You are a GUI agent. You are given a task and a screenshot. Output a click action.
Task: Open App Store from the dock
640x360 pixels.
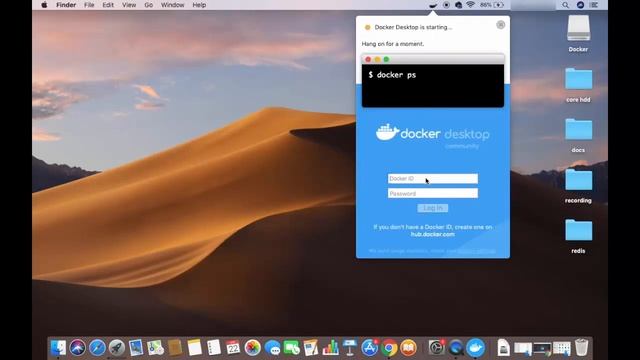coord(369,348)
